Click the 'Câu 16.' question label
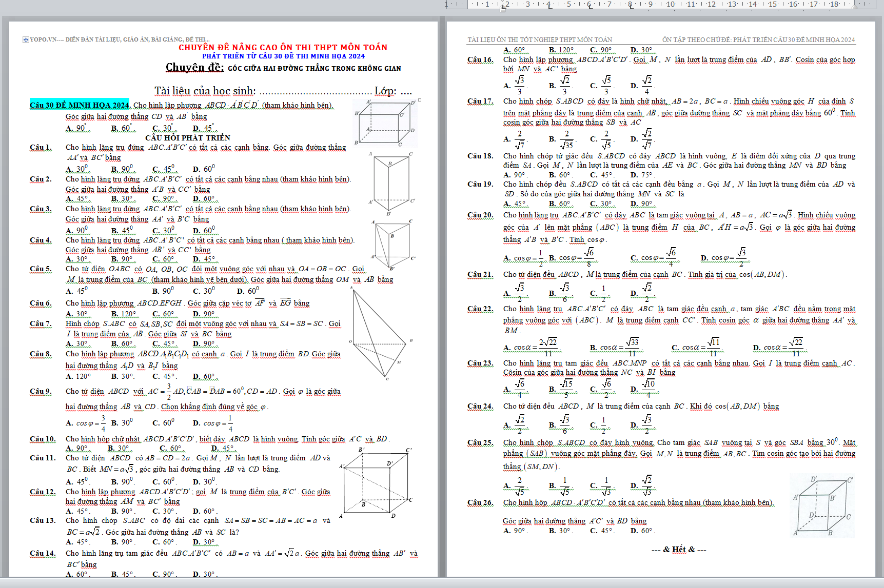The image size is (884, 588). [480, 60]
